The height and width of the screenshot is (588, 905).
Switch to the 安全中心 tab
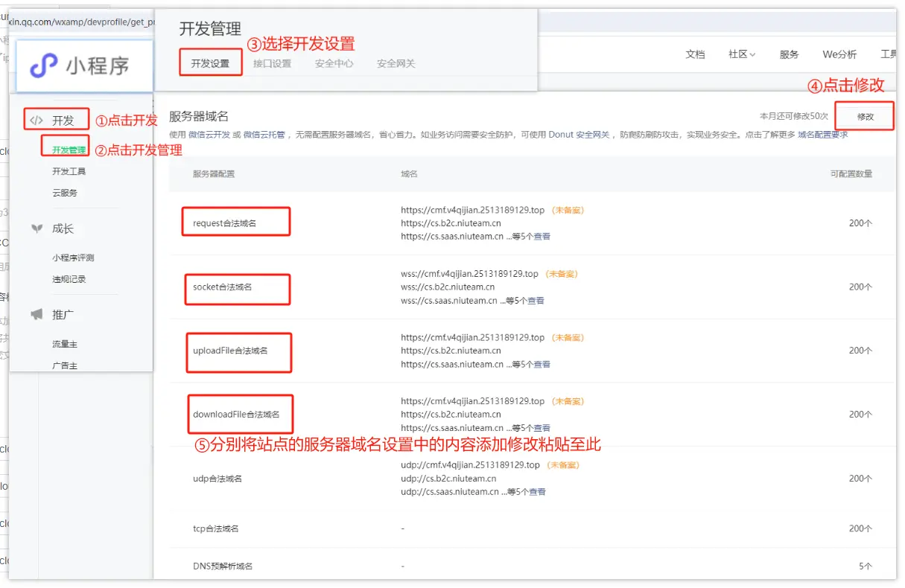pyautogui.click(x=334, y=64)
